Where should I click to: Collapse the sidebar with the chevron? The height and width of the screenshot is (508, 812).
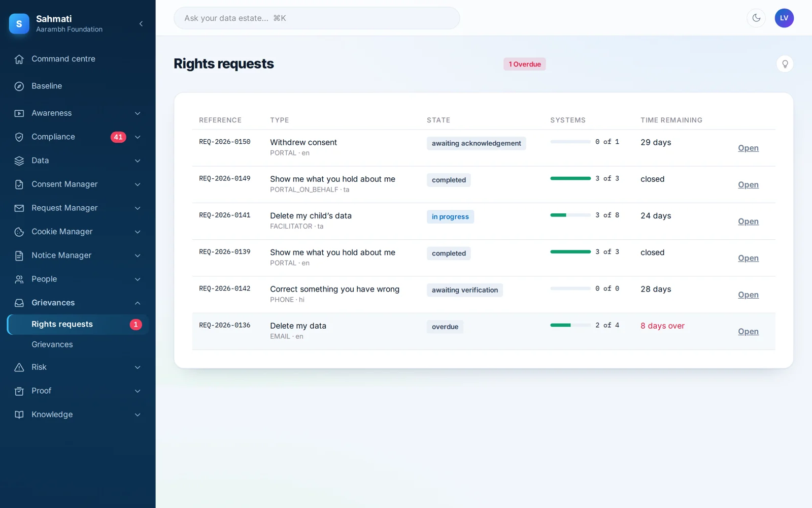pyautogui.click(x=141, y=23)
